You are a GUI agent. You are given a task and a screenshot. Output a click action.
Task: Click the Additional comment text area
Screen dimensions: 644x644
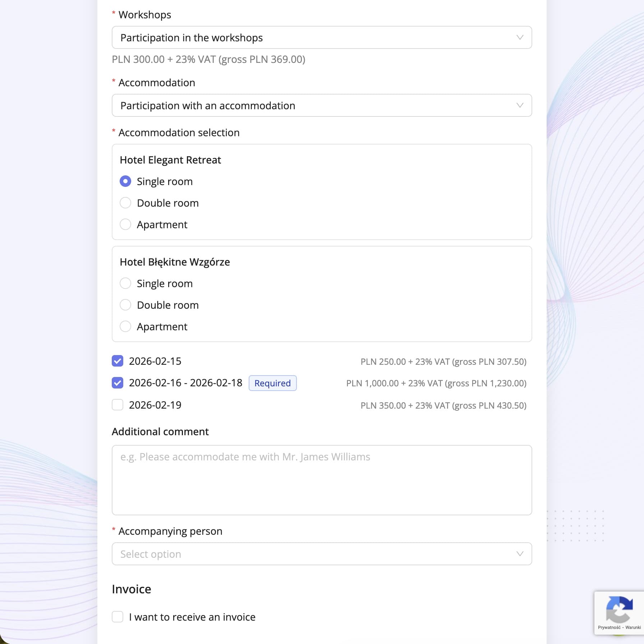point(321,480)
